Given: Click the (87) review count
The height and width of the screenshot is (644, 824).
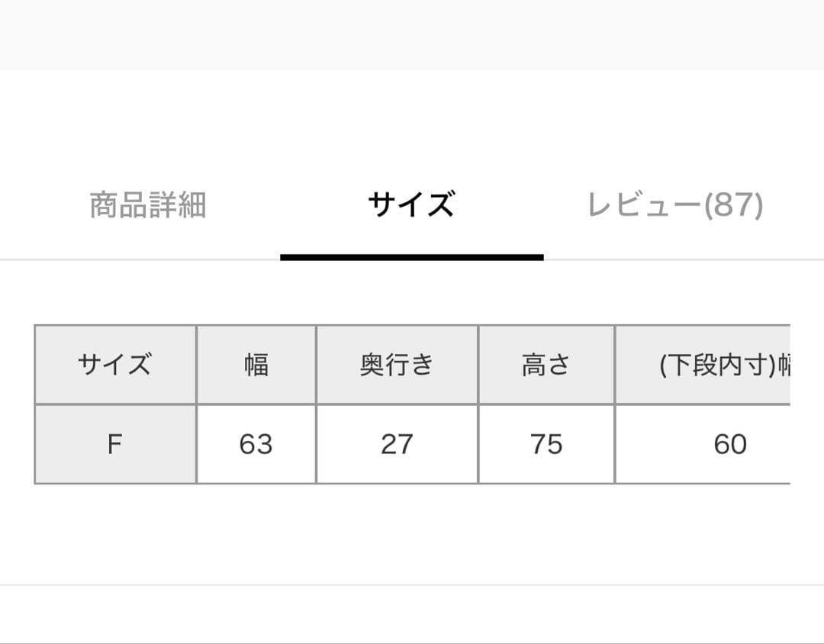Looking at the screenshot, I should tap(732, 205).
